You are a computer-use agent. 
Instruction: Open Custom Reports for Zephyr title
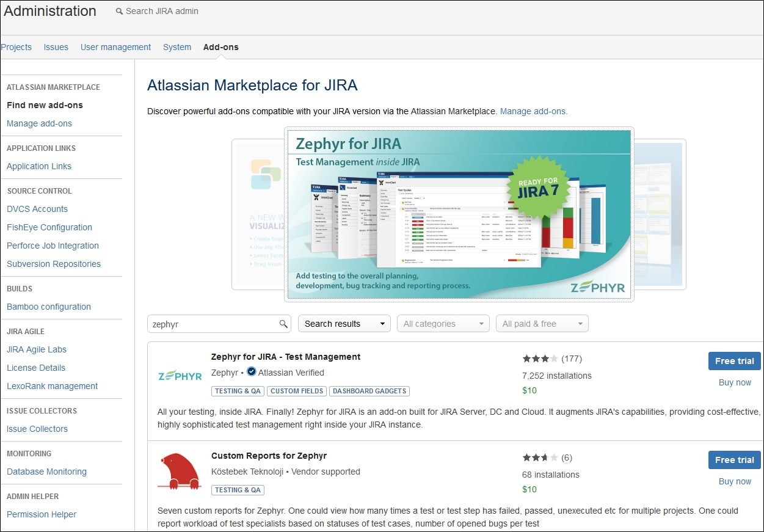269,456
